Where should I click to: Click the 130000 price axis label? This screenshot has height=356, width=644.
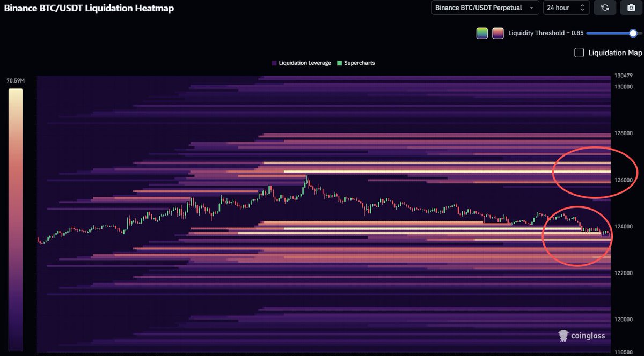(x=625, y=87)
